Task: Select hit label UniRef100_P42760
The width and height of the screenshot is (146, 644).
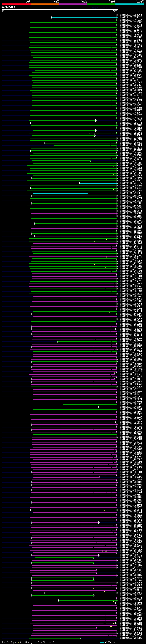Action: (131, 113)
